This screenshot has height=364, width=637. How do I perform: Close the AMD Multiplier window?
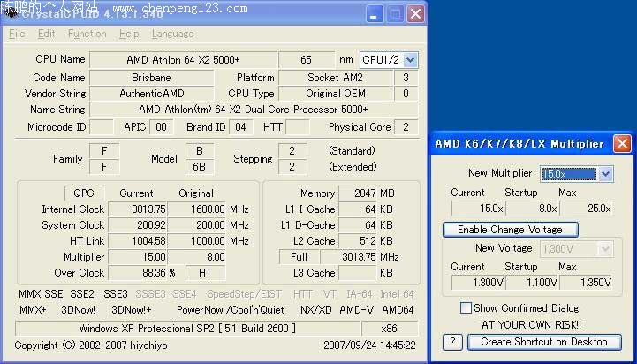tap(622, 144)
